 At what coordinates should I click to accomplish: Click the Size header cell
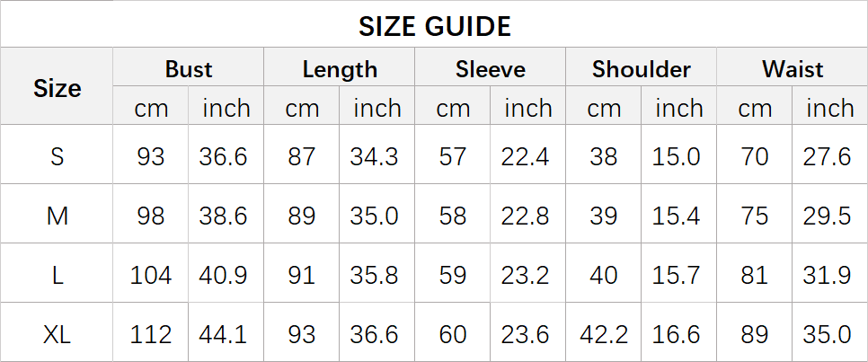click(57, 89)
